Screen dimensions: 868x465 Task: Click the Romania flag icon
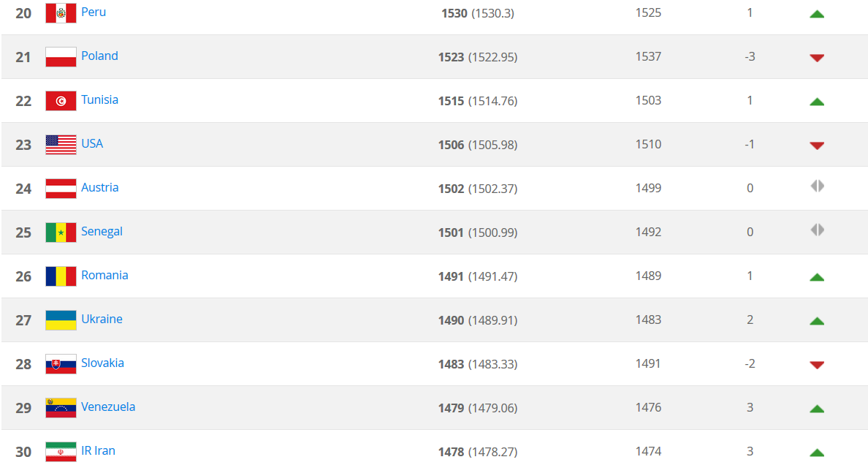61,276
